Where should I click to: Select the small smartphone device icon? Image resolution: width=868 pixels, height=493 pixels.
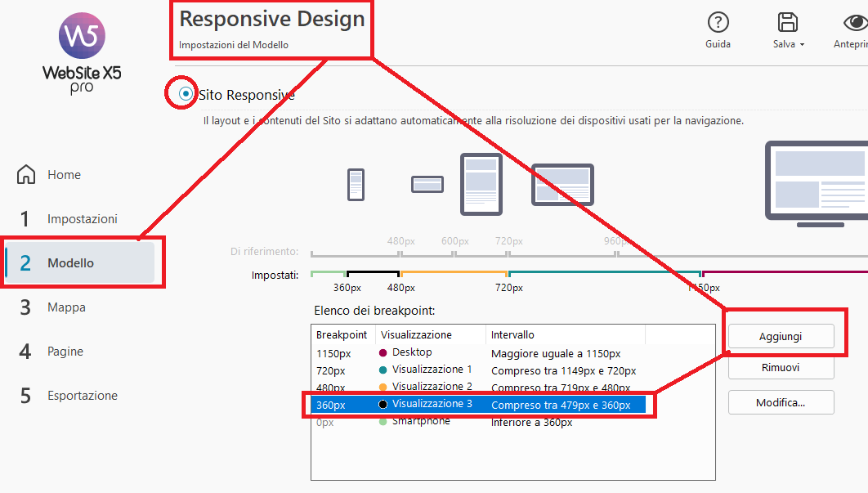[x=356, y=185]
